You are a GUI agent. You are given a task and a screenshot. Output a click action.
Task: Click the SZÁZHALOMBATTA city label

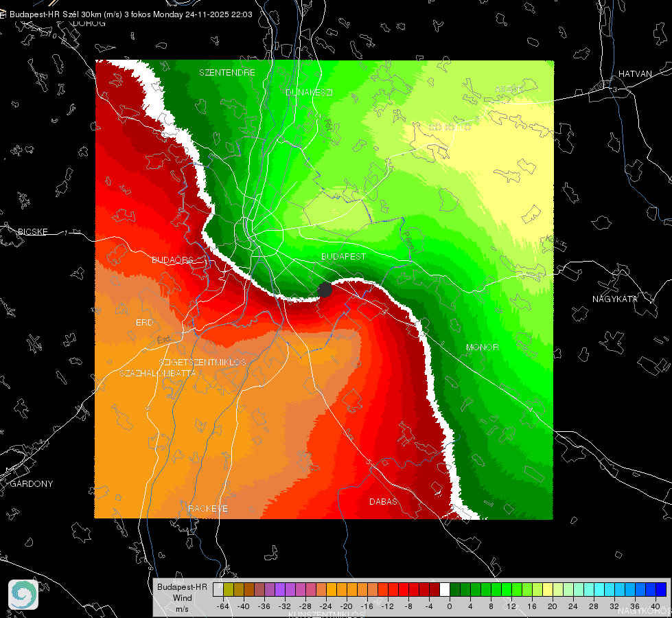pos(158,373)
